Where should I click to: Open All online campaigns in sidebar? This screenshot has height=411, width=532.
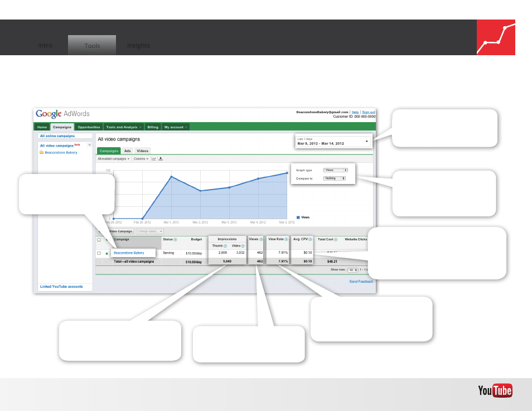tap(57, 136)
